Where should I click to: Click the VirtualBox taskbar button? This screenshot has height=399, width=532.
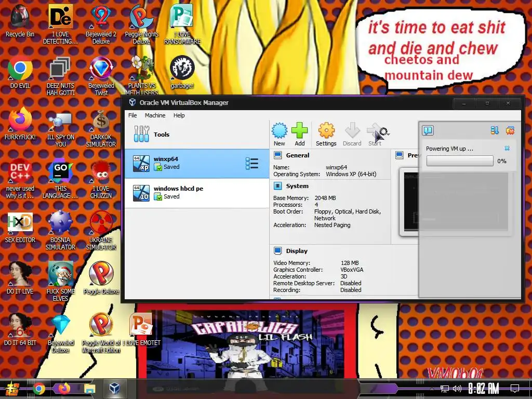pos(114,388)
